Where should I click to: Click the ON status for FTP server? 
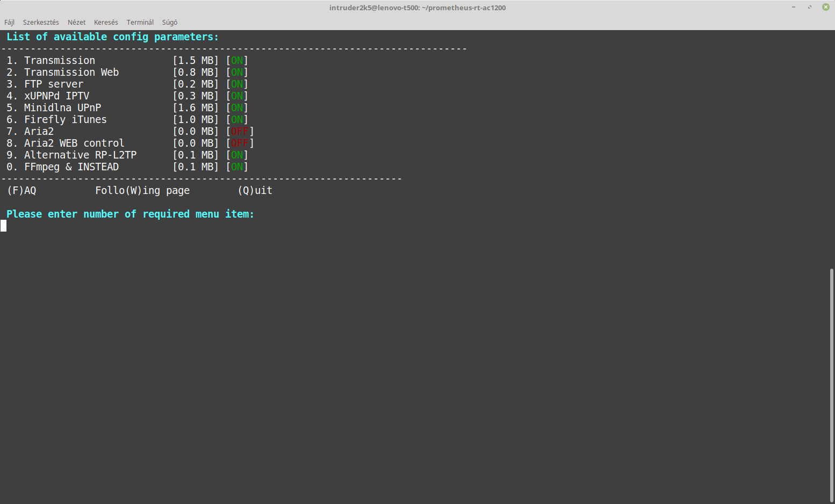click(x=237, y=84)
